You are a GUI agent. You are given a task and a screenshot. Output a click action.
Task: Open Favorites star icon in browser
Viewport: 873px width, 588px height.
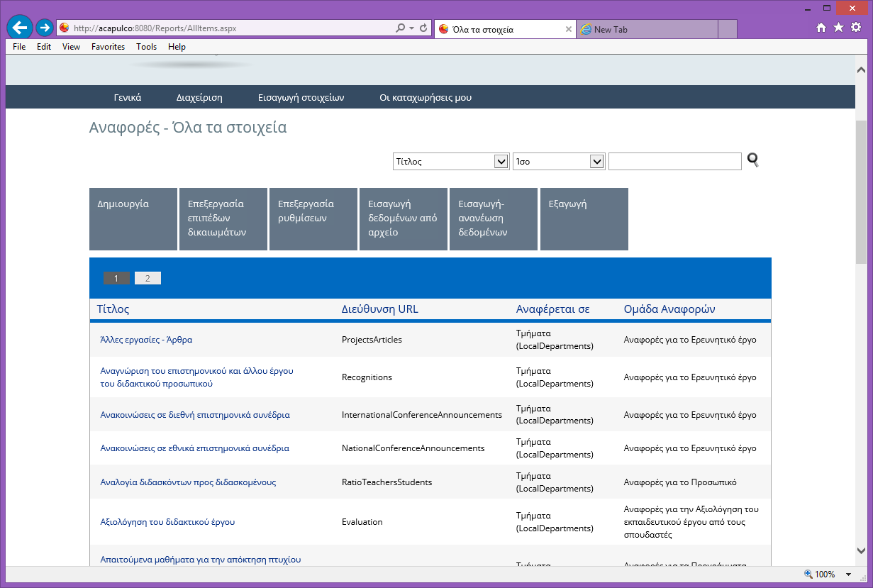pyautogui.click(x=838, y=28)
